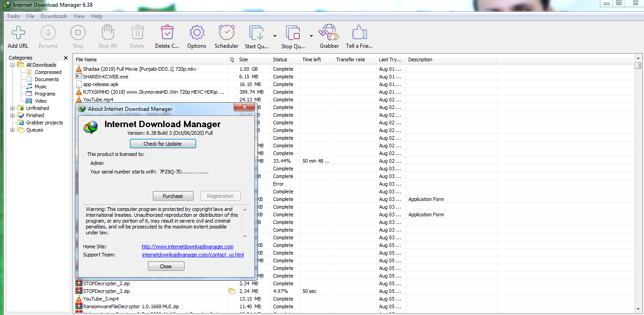Click the warning text scrollbar down arrow
The height and width of the screenshot is (315, 644).
coord(245,236)
